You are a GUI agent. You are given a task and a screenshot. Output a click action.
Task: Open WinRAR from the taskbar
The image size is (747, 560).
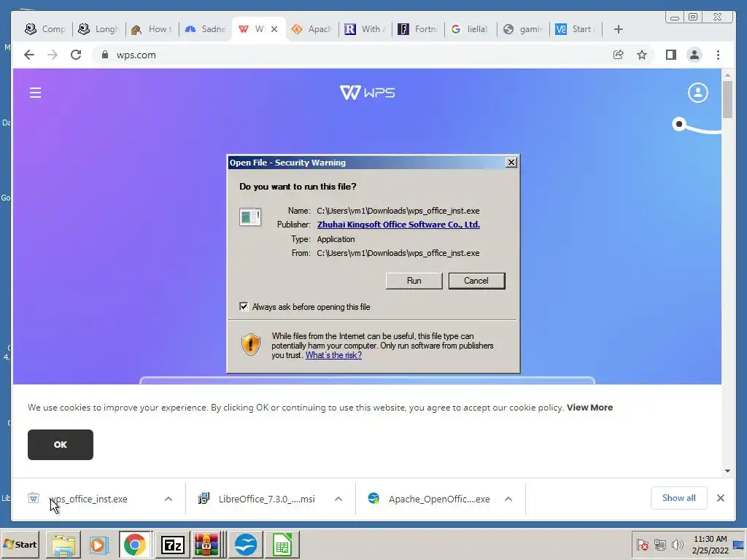[206, 545]
